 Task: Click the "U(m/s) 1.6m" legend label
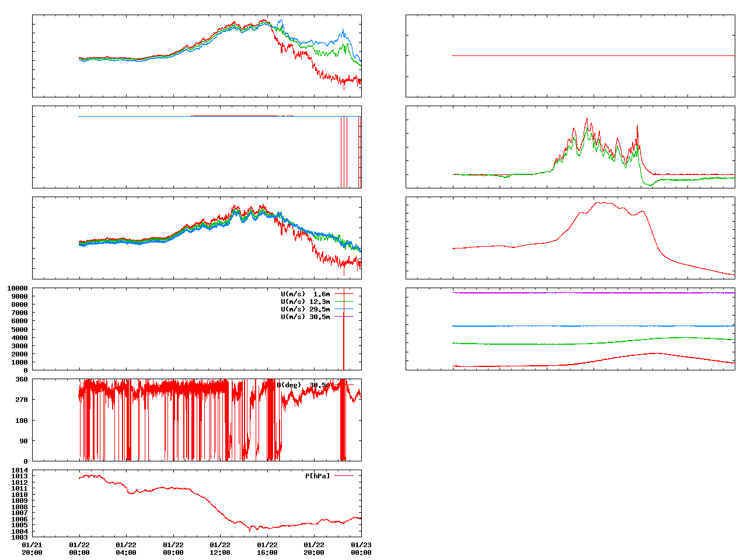(x=305, y=294)
